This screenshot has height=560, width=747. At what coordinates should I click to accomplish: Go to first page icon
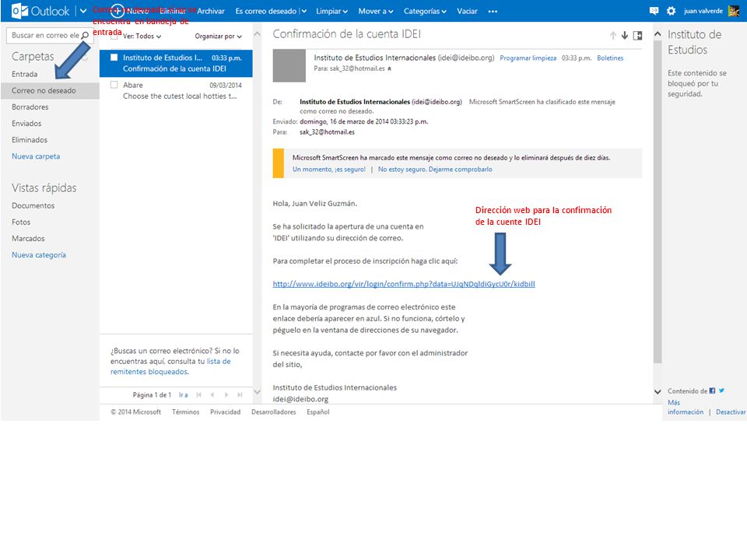[198, 395]
